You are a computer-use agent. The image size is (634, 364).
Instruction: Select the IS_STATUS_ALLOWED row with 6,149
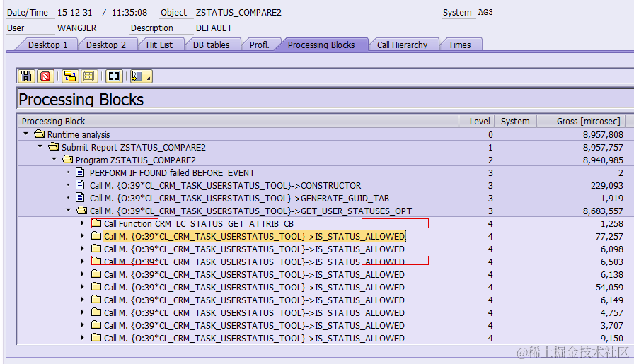click(x=254, y=300)
